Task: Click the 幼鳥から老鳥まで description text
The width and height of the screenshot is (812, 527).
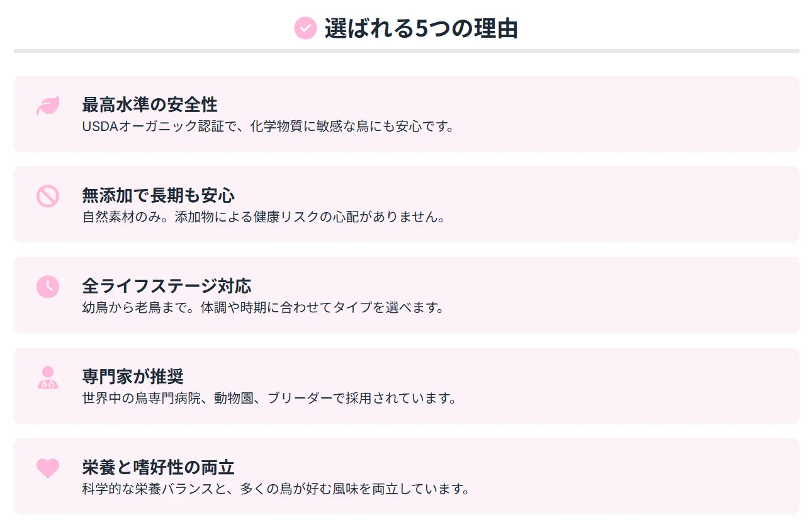Action: point(263,308)
